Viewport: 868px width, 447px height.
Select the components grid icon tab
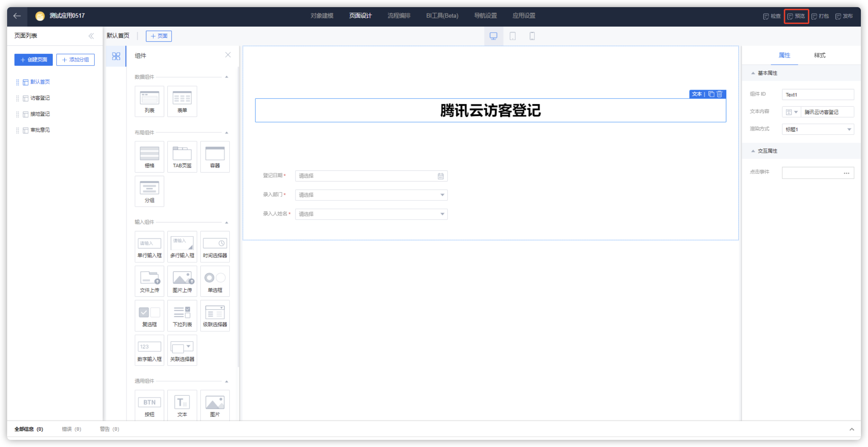tap(116, 56)
